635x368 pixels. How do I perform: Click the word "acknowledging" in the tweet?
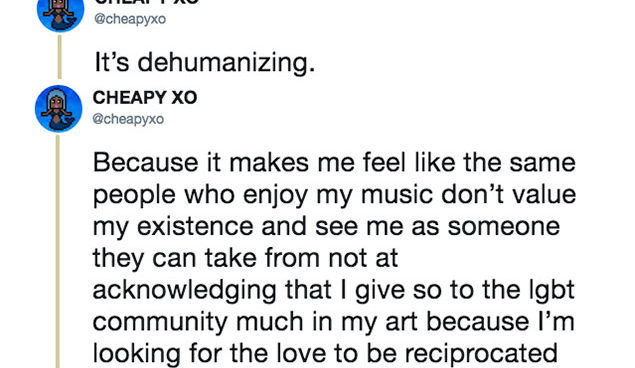point(184,291)
